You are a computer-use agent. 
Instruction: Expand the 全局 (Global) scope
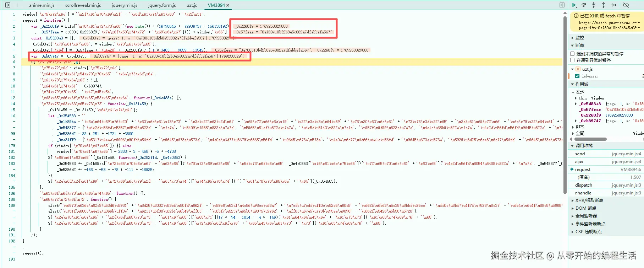coord(573,133)
